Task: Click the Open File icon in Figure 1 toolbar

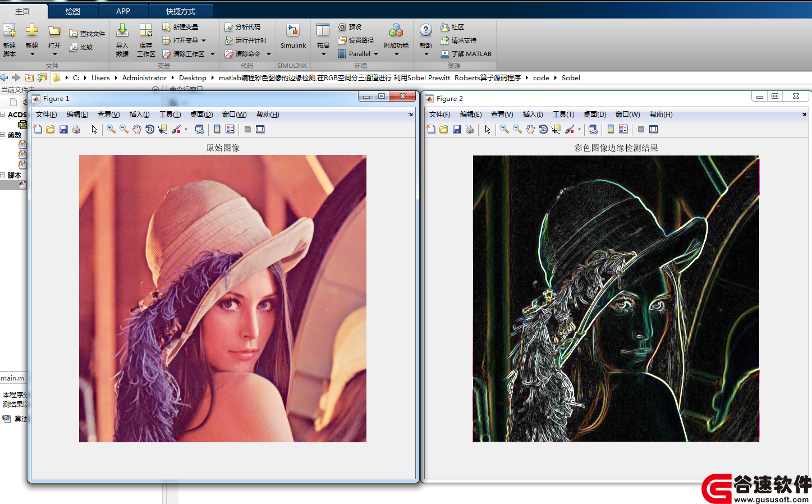Action: (51, 129)
